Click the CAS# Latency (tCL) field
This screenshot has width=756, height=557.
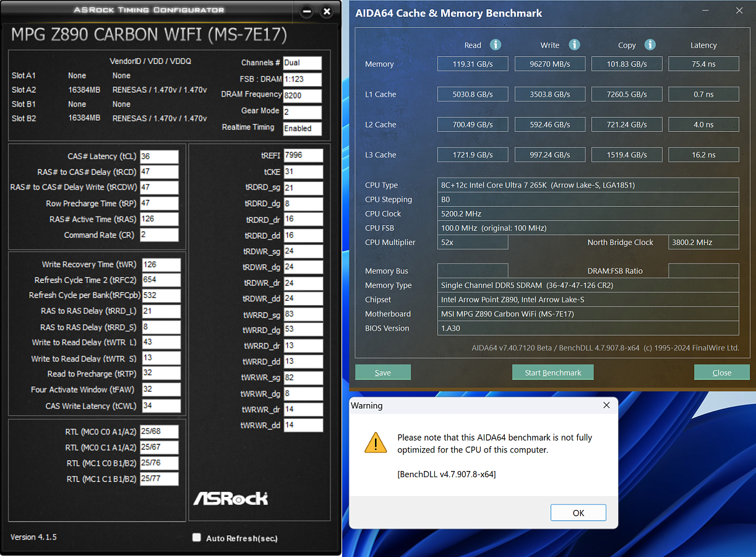(159, 157)
